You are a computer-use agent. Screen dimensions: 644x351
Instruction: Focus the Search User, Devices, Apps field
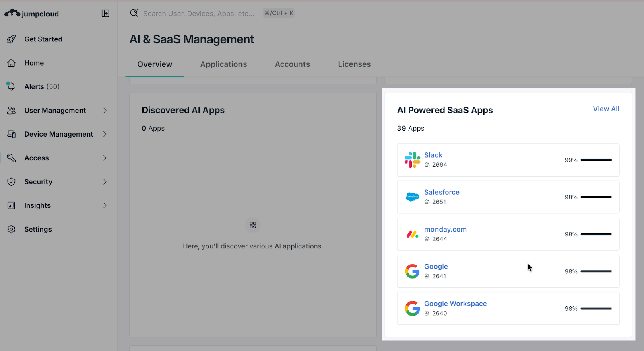[x=198, y=14]
